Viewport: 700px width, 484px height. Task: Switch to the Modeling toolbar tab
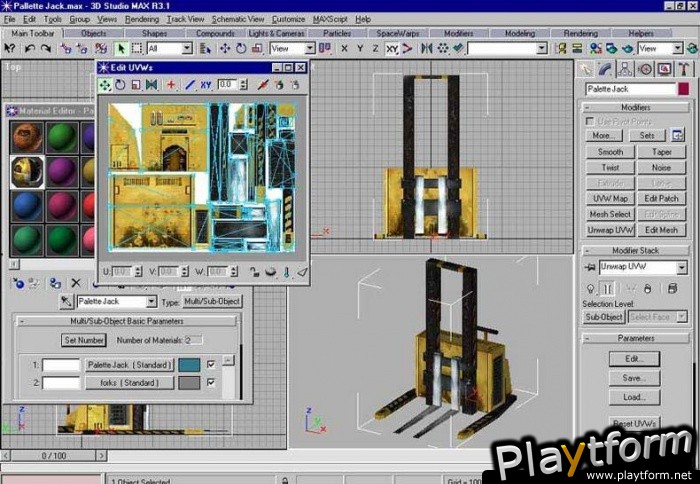[520, 33]
